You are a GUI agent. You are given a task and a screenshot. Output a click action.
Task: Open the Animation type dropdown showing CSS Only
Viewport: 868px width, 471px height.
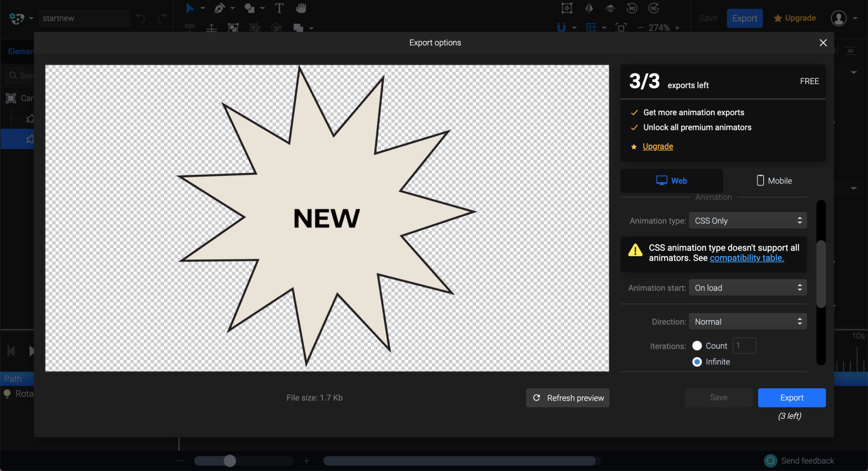(747, 220)
